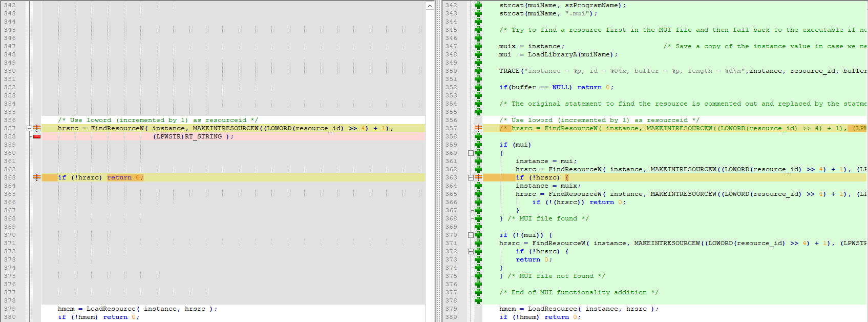Click the changed-line marker on left line 363
The height and width of the screenshot is (322, 868).
click(37, 177)
